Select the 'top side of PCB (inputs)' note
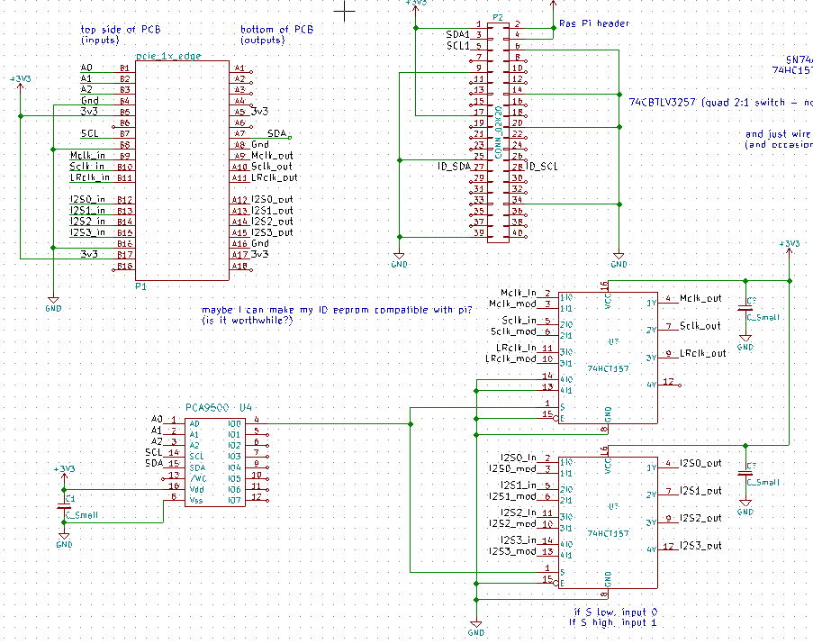The height and width of the screenshot is (644, 813). pyautogui.click(x=121, y=35)
